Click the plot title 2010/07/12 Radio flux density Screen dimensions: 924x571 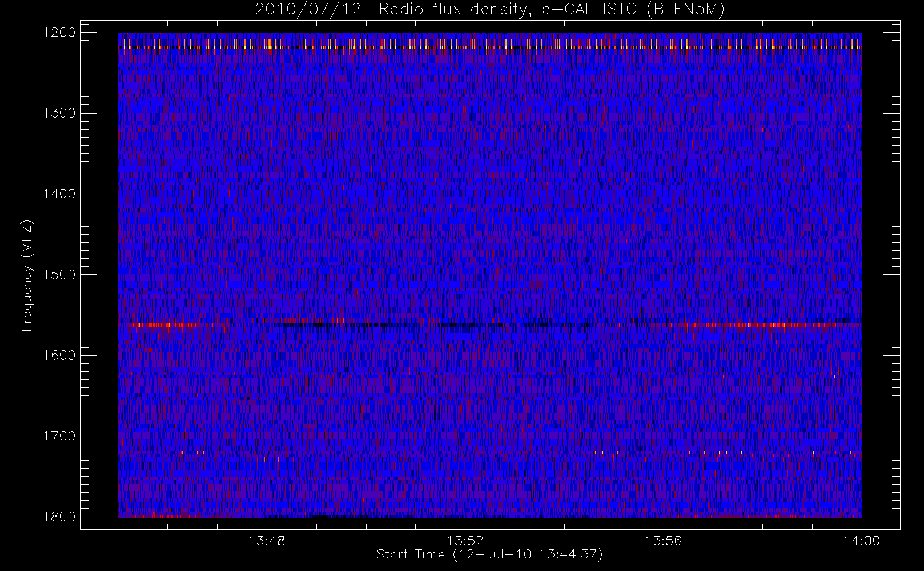[x=490, y=10]
